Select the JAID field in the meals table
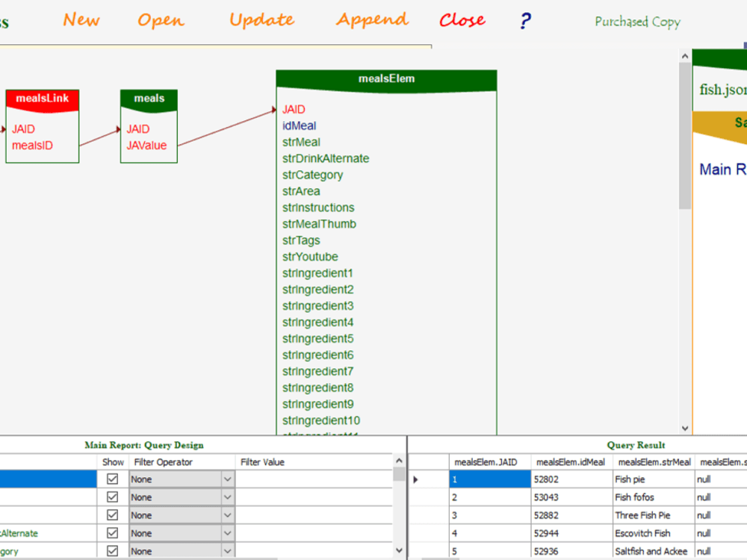Screen dimensions: 747x560 (x=137, y=128)
